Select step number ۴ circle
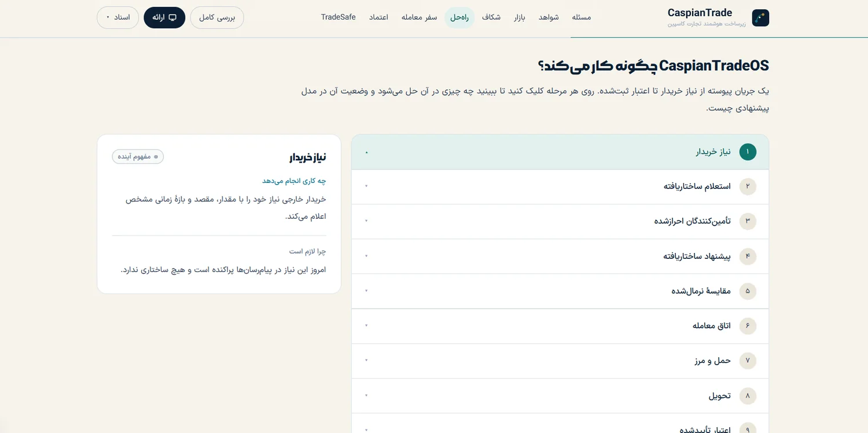 pos(748,256)
